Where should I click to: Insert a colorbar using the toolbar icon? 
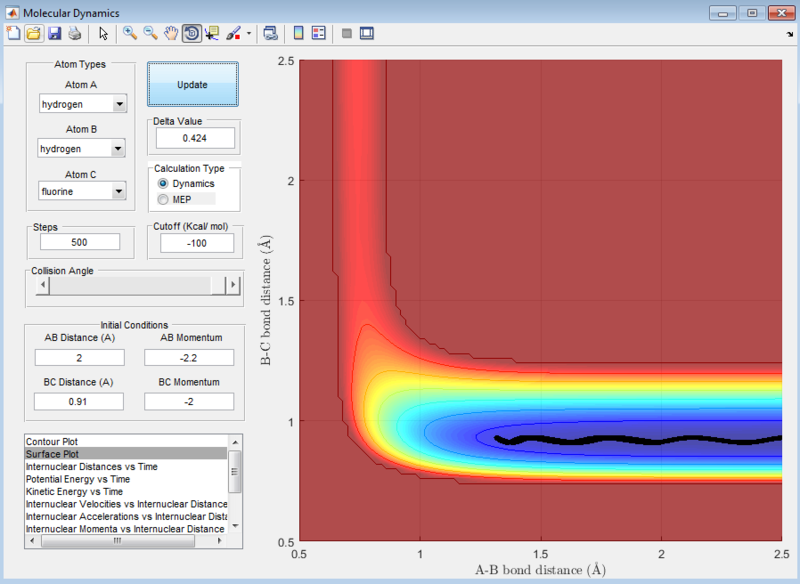click(x=298, y=34)
